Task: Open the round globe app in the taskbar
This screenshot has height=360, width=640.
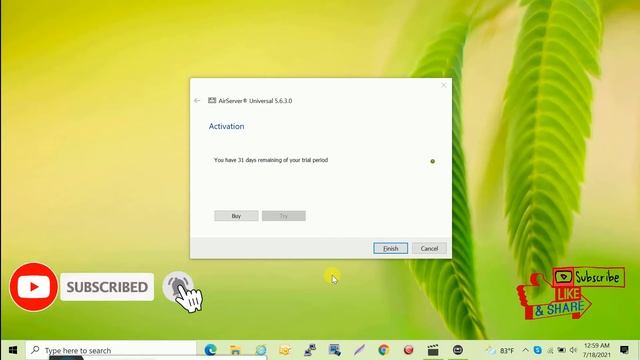Action: click(261, 350)
